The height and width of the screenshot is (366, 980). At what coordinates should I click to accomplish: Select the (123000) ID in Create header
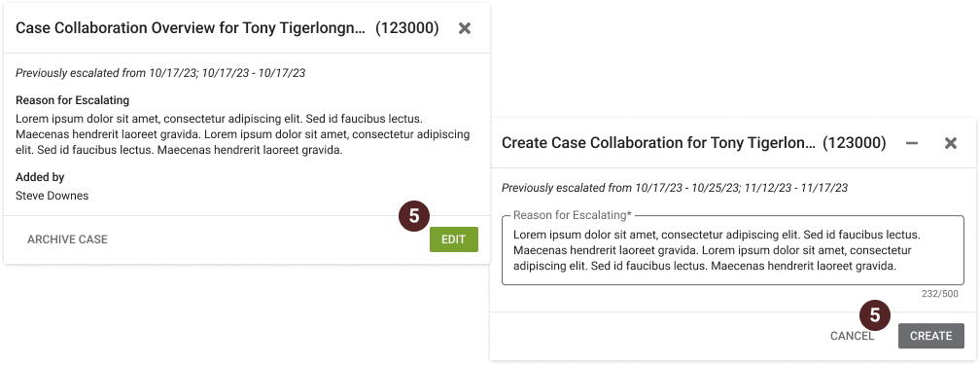(855, 143)
